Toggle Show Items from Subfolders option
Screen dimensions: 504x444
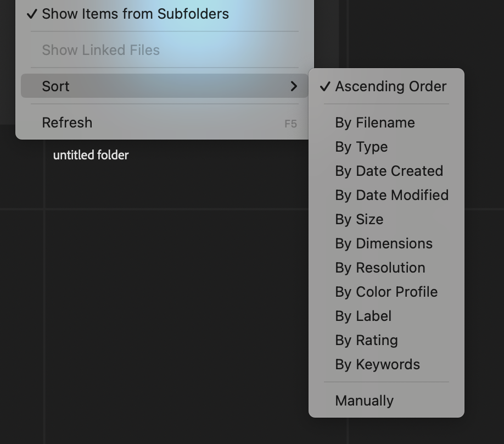tap(135, 14)
